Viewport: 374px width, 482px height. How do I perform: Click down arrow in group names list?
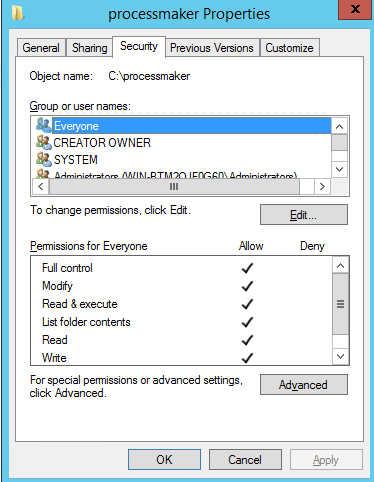coord(340,169)
